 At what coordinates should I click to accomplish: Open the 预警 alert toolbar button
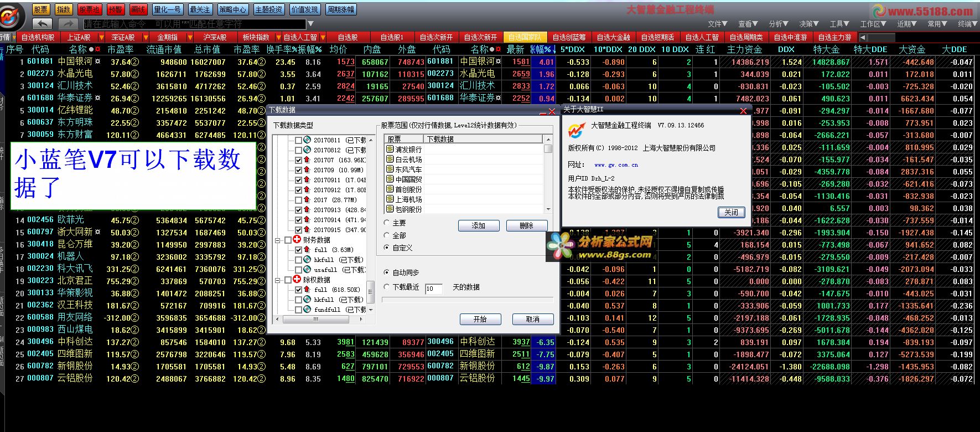[x=116, y=9]
